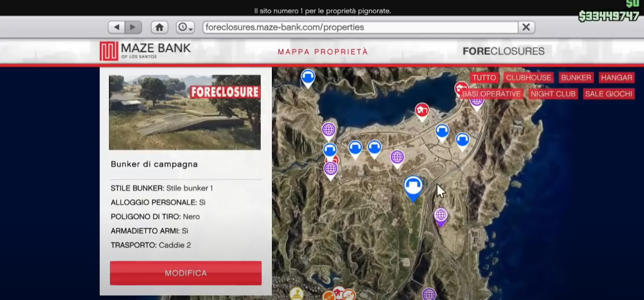Choose the left pin of the adjacent blue bunker pair
This screenshot has height=300, width=644.
pos(355,149)
